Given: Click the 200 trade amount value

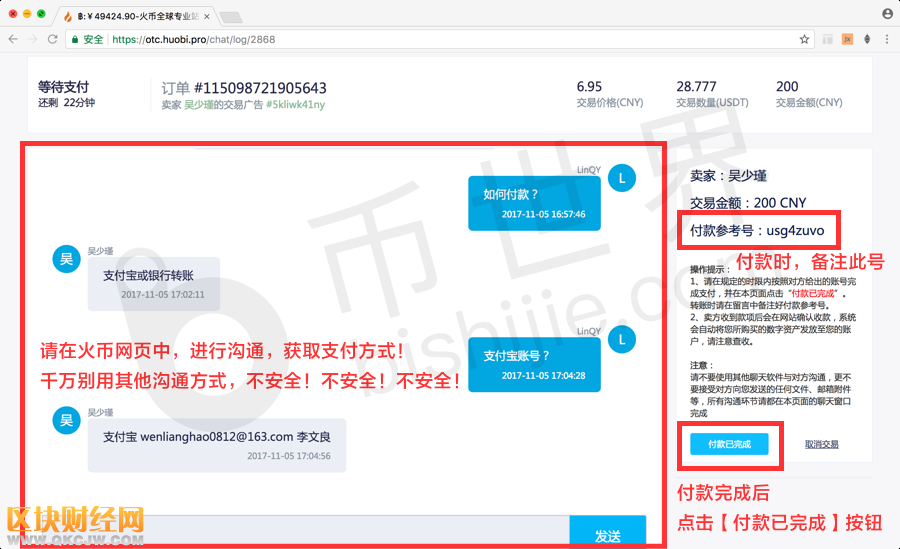Looking at the screenshot, I should click(x=787, y=86).
